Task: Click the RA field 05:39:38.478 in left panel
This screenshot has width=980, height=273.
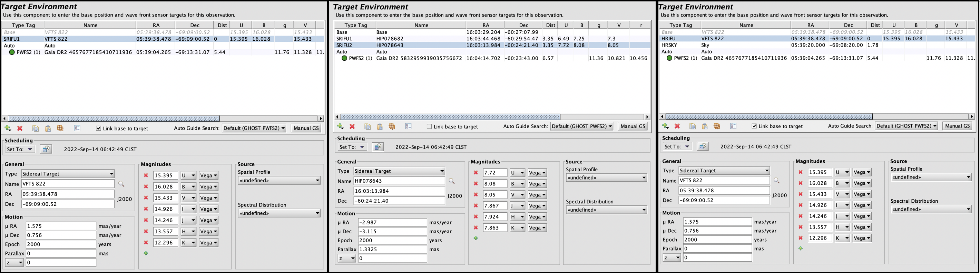Action: tap(68, 194)
